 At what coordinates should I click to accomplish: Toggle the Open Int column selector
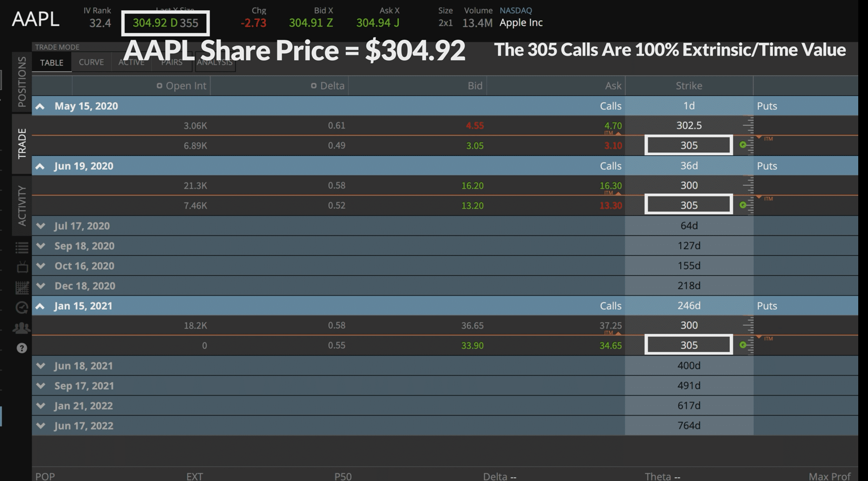[x=159, y=86]
